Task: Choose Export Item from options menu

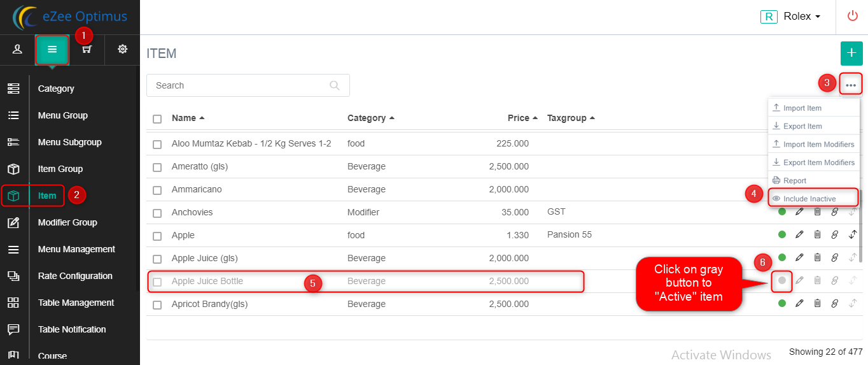Action: pyautogui.click(x=814, y=126)
